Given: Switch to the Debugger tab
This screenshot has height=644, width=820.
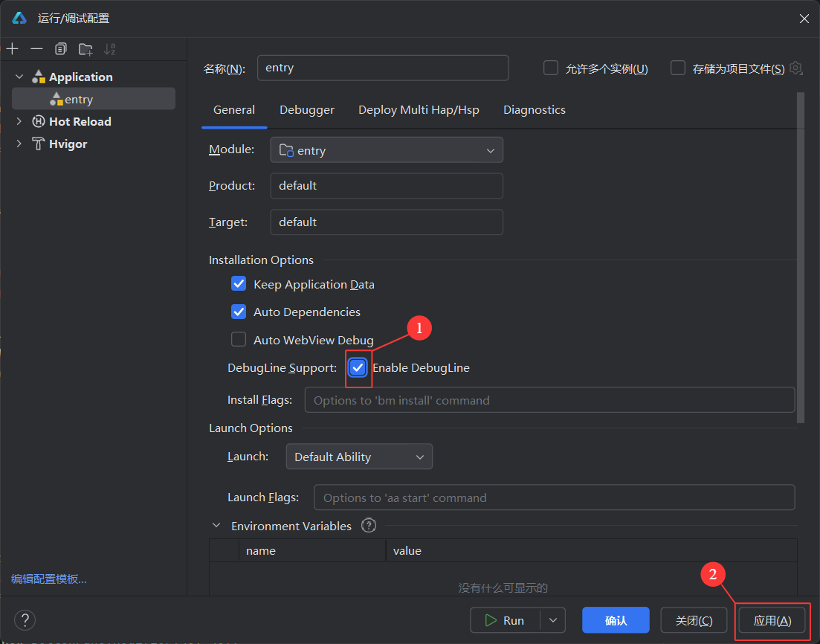Looking at the screenshot, I should pos(306,110).
